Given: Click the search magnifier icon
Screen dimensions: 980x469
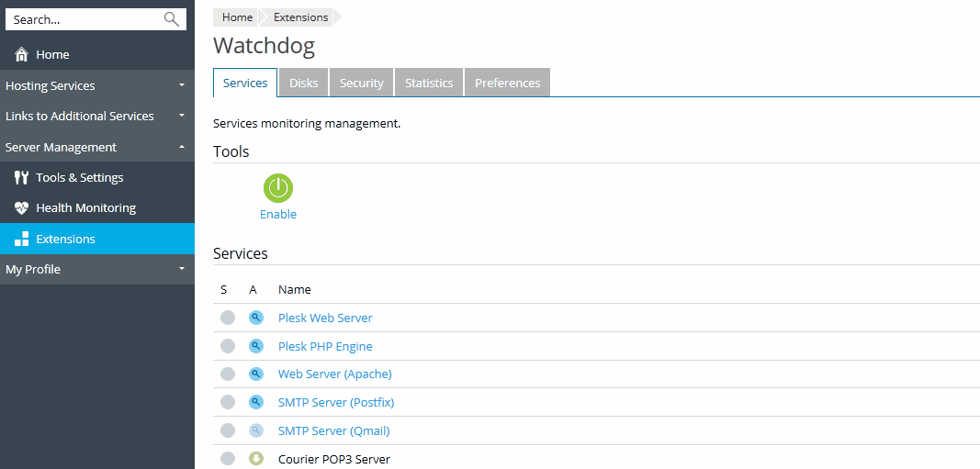Looking at the screenshot, I should click(171, 19).
